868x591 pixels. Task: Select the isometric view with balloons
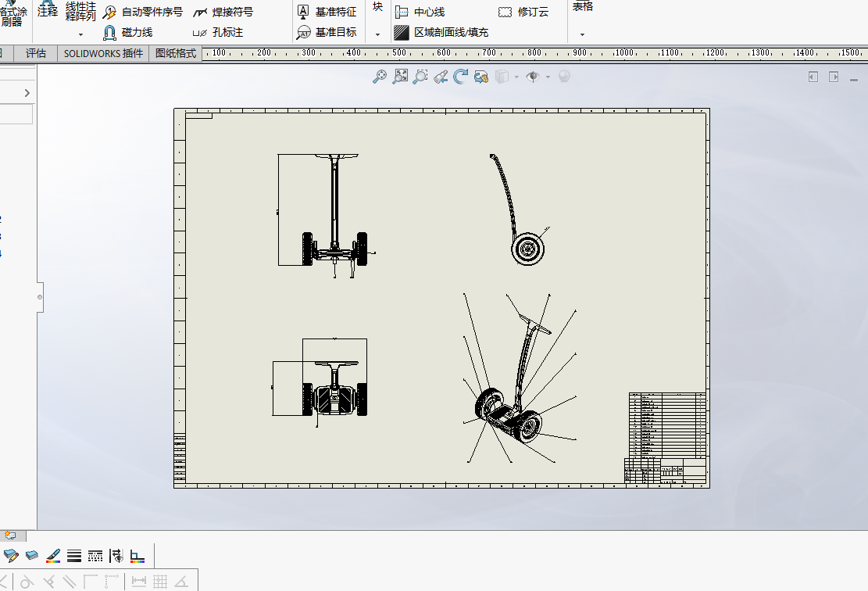(x=520, y=379)
